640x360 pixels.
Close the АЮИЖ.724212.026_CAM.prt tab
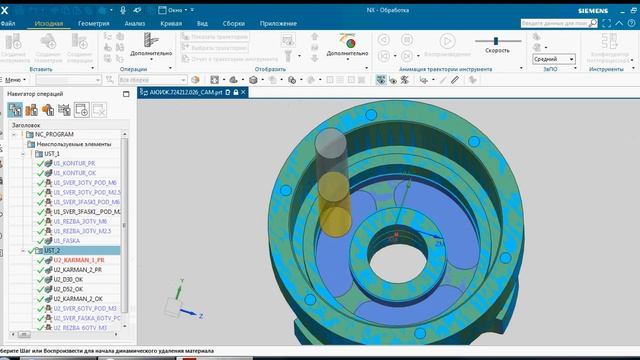pyautogui.click(x=243, y=92)
